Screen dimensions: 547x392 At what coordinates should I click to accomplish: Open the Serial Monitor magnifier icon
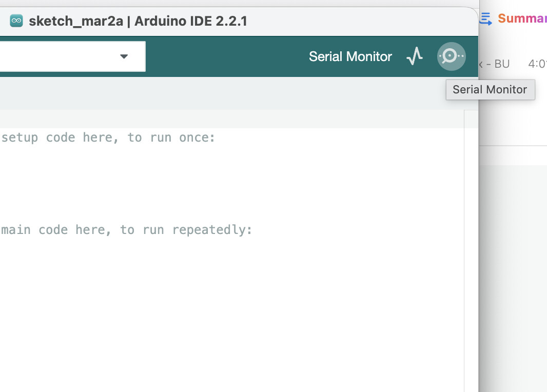451,56
